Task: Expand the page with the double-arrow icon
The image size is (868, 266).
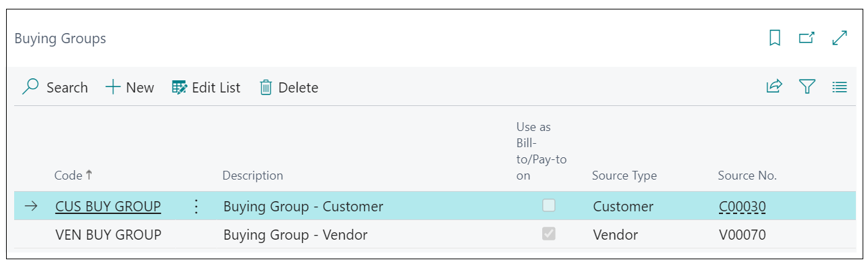Action: click(x=840, y=38)
